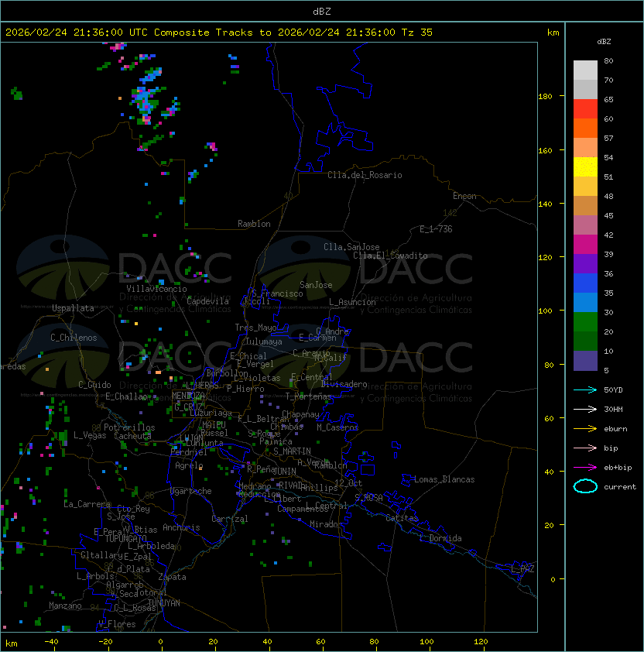The height and width of the screenshot is (652, 644).
Task: Click the cyan 'current' ellipse legend symbol
Action: tap(585, 486)
